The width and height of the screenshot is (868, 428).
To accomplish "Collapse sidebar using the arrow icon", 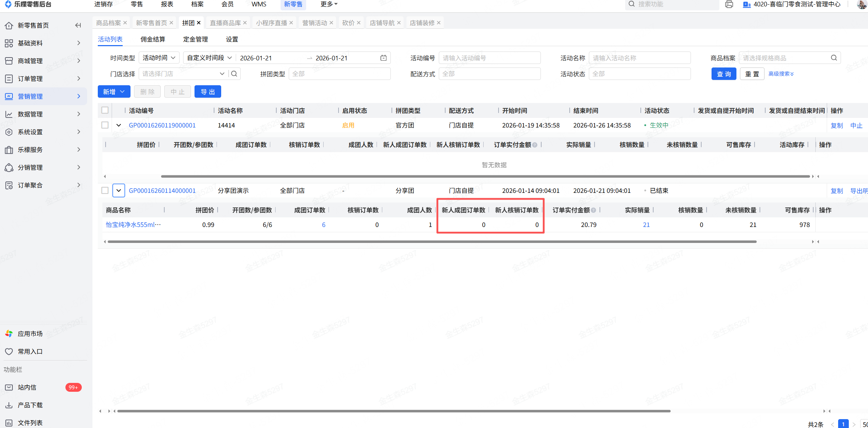I will 78,25.
